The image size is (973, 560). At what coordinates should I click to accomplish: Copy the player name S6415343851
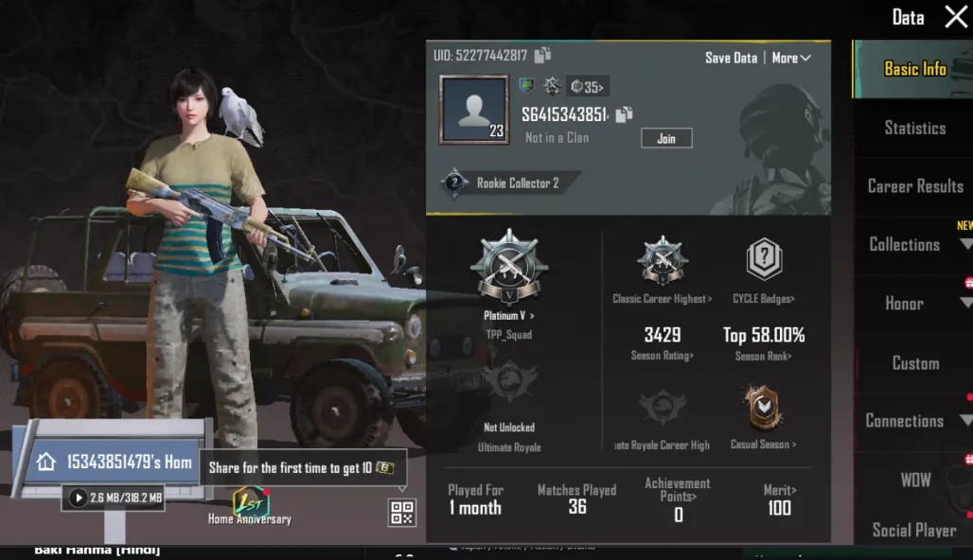(x=624, y=114)
